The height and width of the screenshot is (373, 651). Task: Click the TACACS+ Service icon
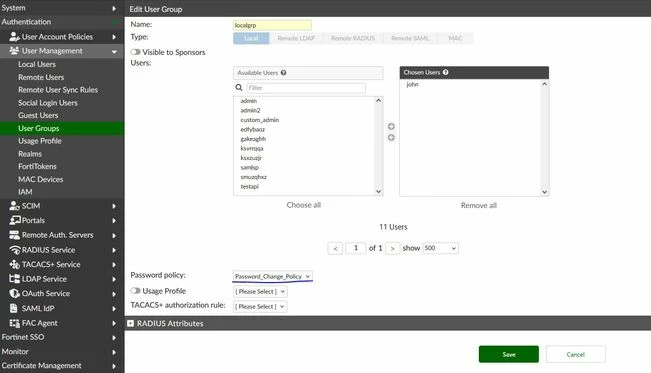point(15,264)
